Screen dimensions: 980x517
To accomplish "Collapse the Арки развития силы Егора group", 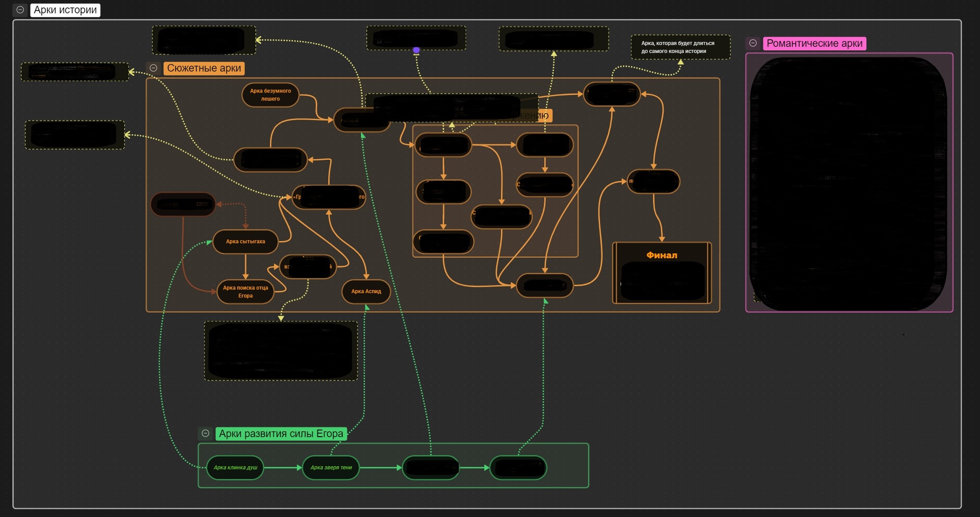I will [x=206, y=433].
